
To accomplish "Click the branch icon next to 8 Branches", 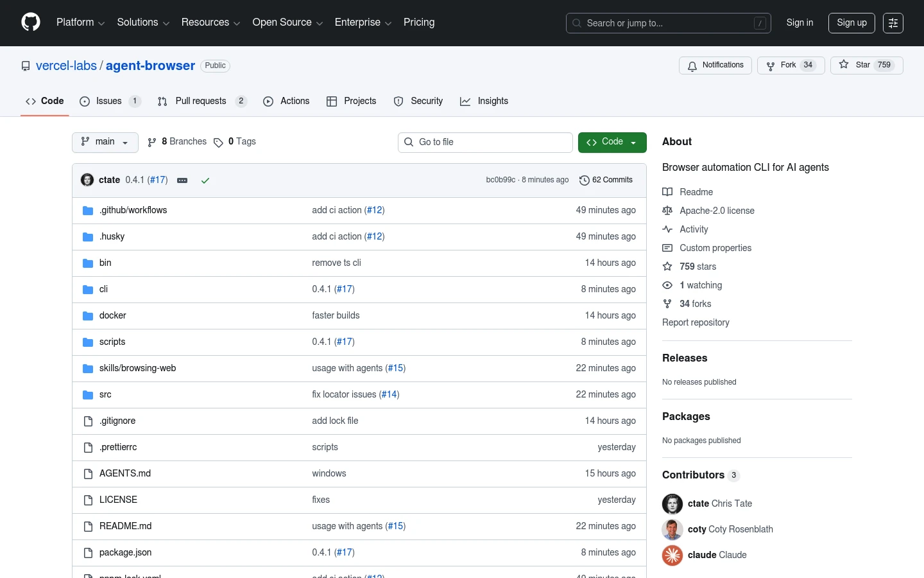I will (151, 142).
